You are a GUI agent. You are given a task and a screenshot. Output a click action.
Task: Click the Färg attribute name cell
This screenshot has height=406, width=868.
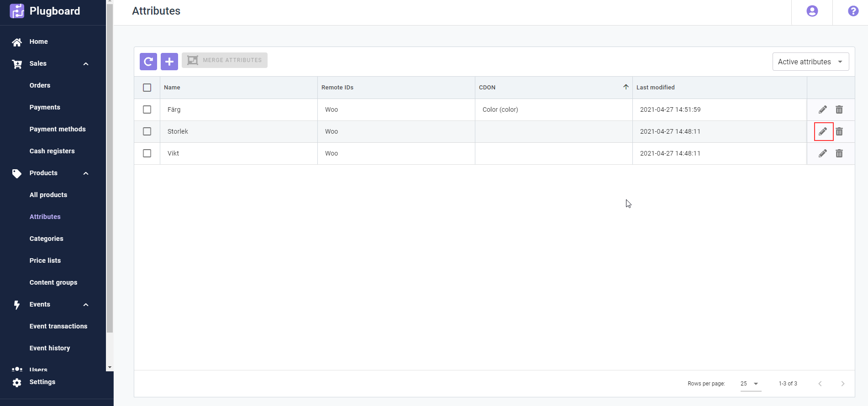[x=239, y=109]
